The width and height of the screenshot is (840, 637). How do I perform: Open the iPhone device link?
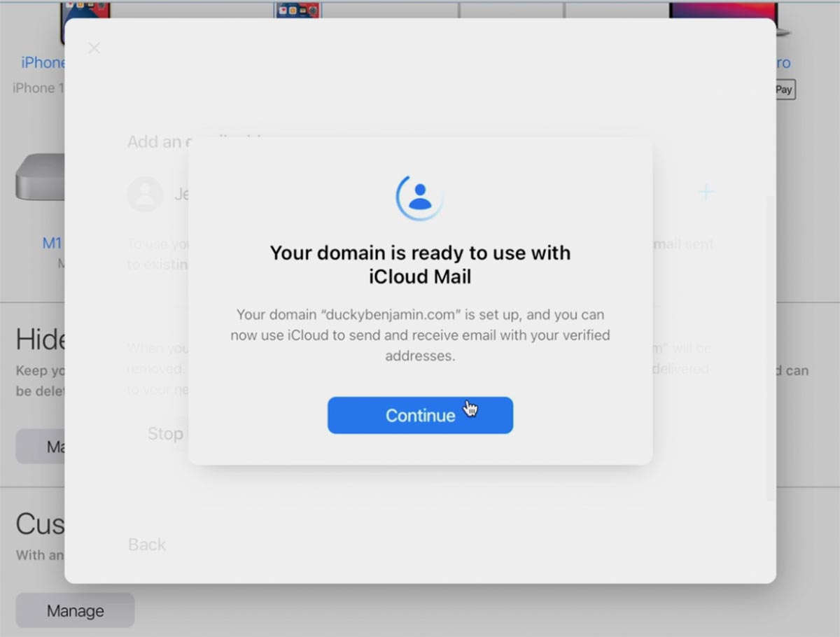[x=43, y=63]
